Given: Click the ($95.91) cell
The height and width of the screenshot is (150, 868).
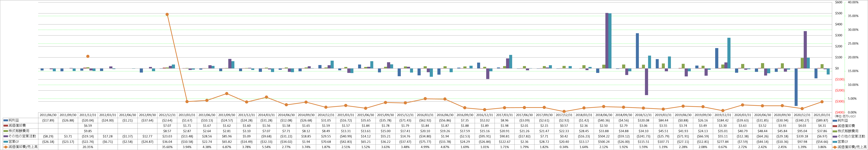Looking at the screenshot, I should (x=485, y=137).
